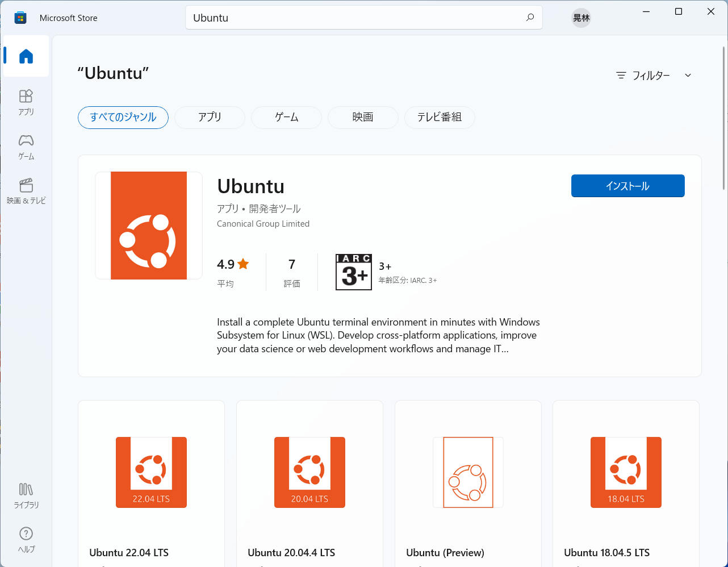
Task: Click the 4.9 average star rating
Action: [233, 272]
